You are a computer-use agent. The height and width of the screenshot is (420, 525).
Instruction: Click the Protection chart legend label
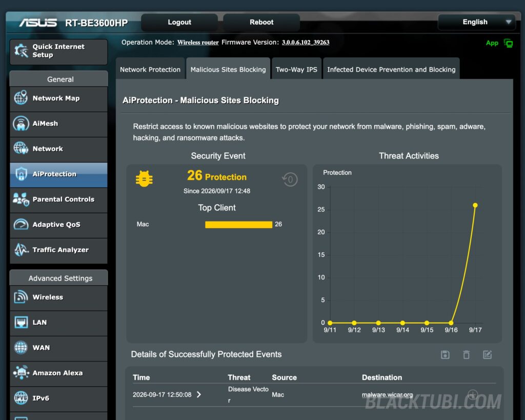tap(337, 172)
